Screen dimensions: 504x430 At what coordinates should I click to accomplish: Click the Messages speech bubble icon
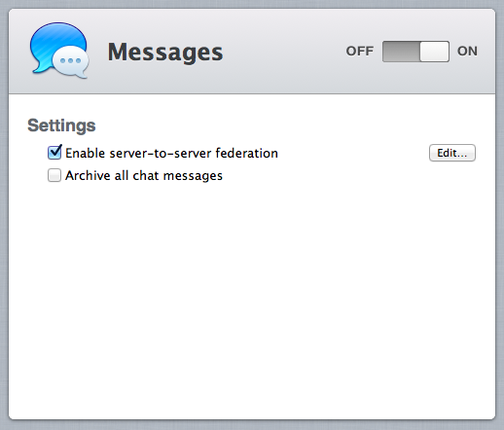pyautogui.click(x=59, y=51)
